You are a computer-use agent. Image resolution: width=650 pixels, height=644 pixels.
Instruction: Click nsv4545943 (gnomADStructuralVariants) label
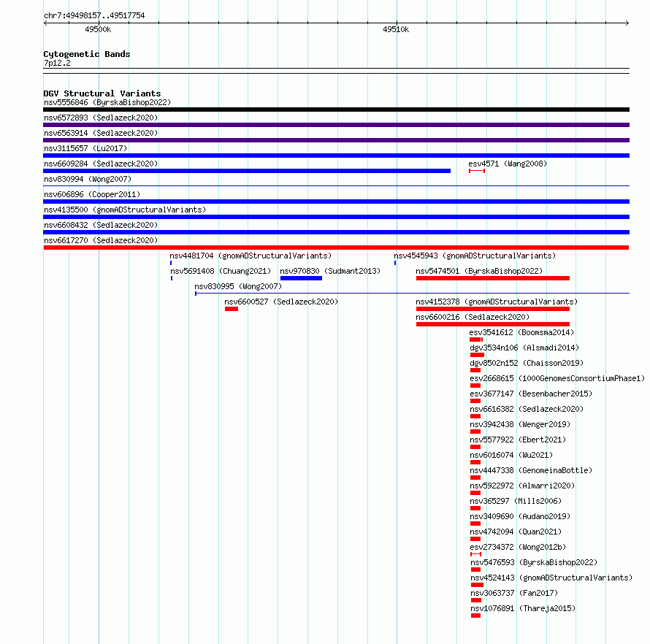click(475, 256)
